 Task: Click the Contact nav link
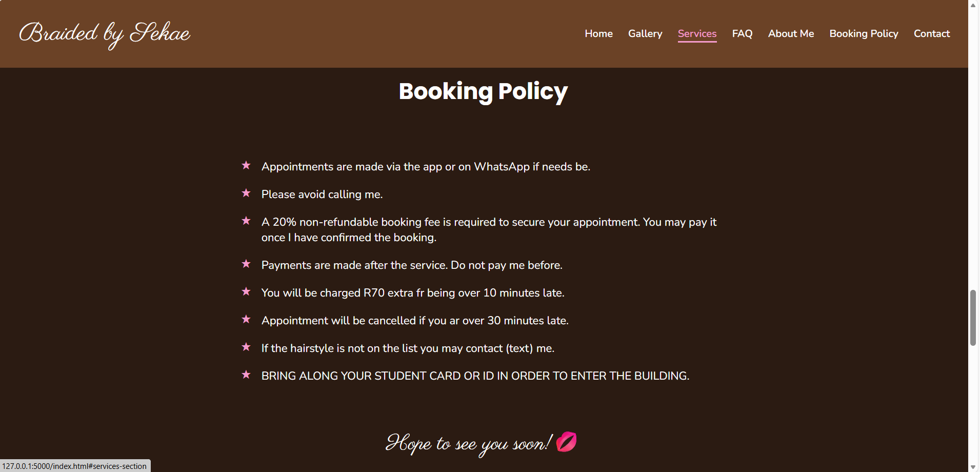tap(931, 34)
